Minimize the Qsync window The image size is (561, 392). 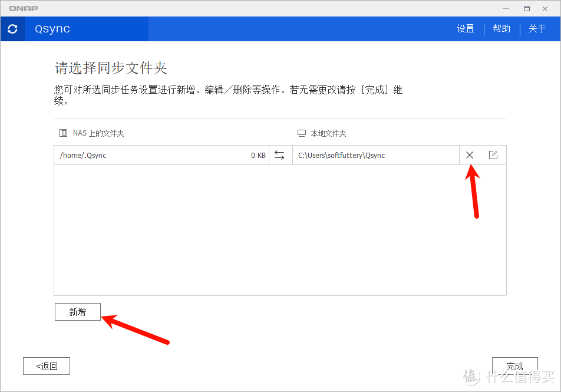[506, 8]
